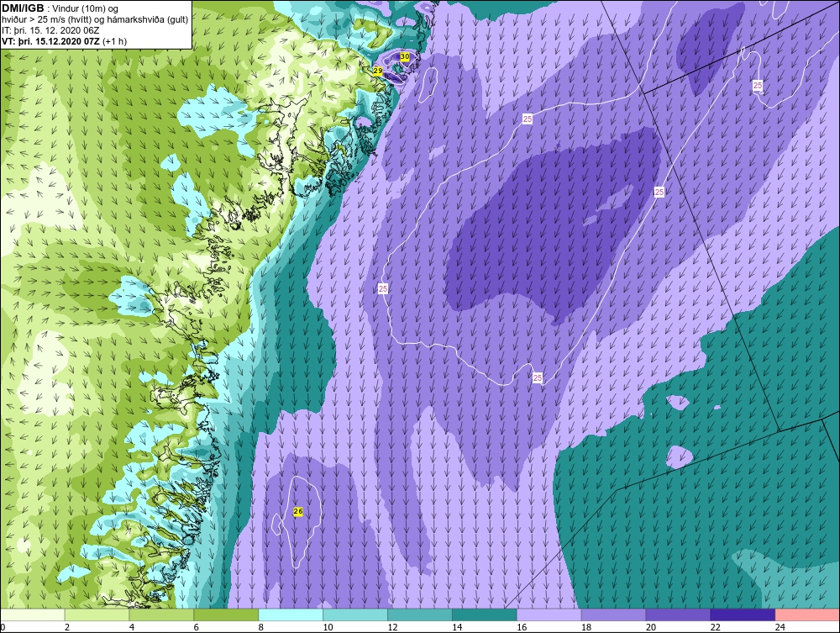Click 'hviður > 25 m/s (hvítt)' legend text
This screenshot has height=633, width=840.
pos(50,20)
